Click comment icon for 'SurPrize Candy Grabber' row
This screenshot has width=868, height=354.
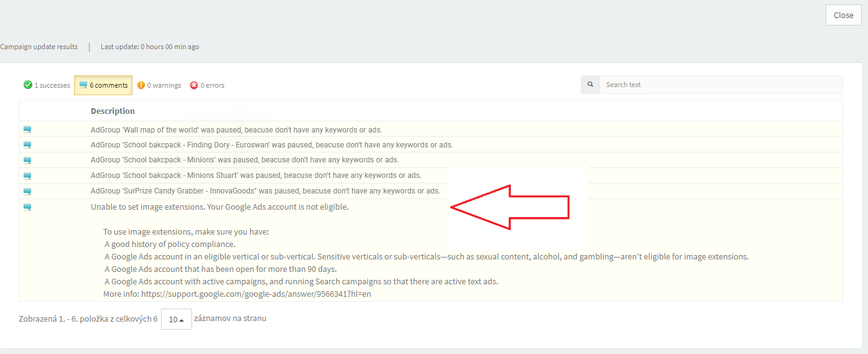(27, 192)
